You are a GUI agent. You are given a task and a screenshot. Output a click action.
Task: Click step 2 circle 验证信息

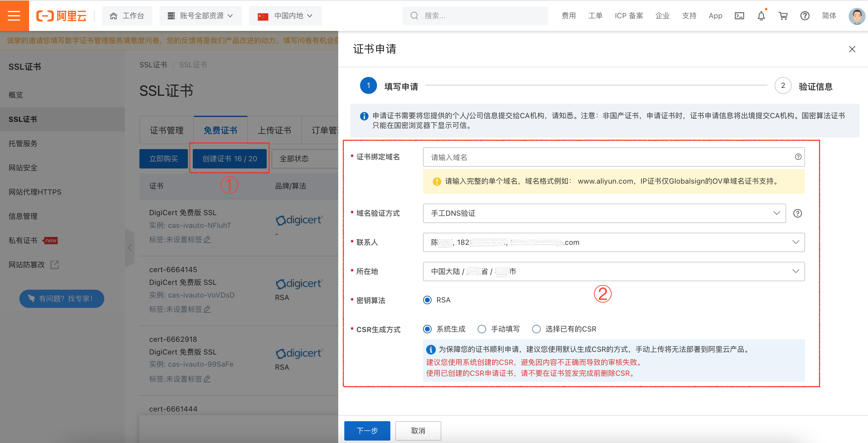pyautogui.click(x=783, y=85)
